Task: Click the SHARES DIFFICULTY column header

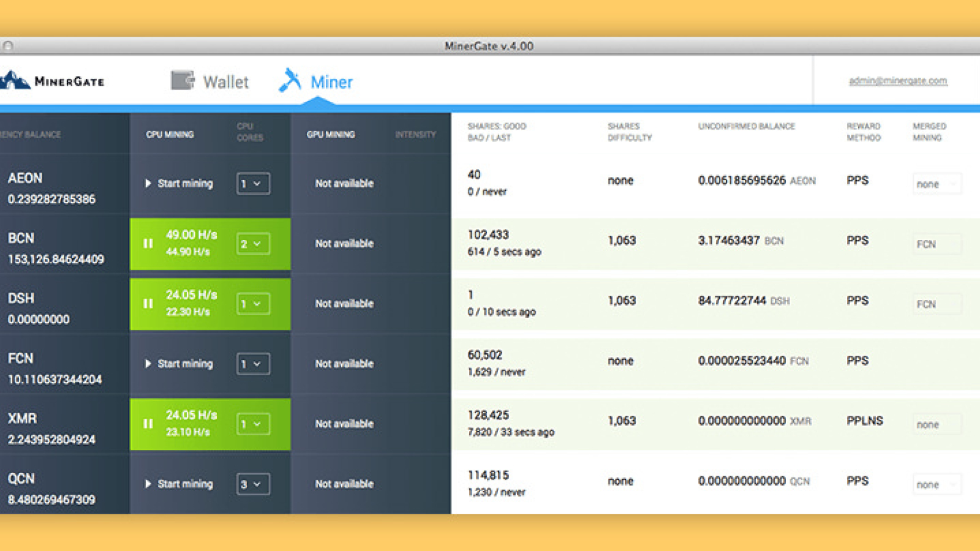Action: 630,132
